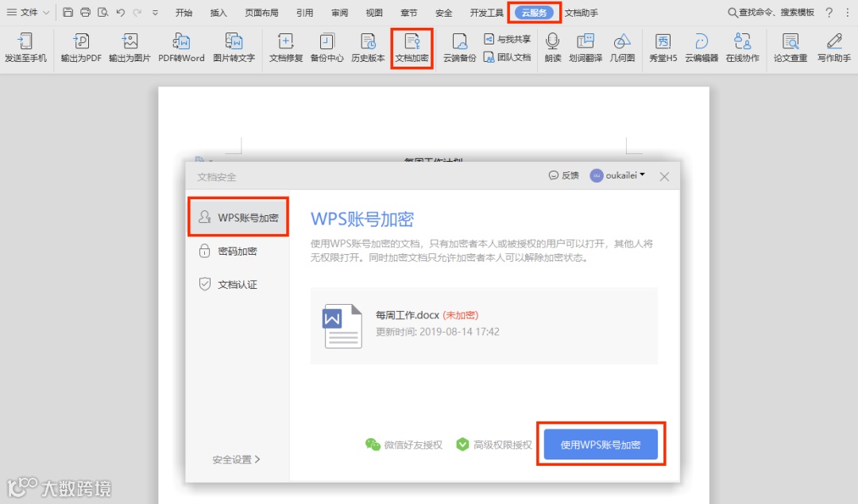The image size is (858, 504).
Task: Switch to 审阅 review tab
Action: tap(339, 13)
